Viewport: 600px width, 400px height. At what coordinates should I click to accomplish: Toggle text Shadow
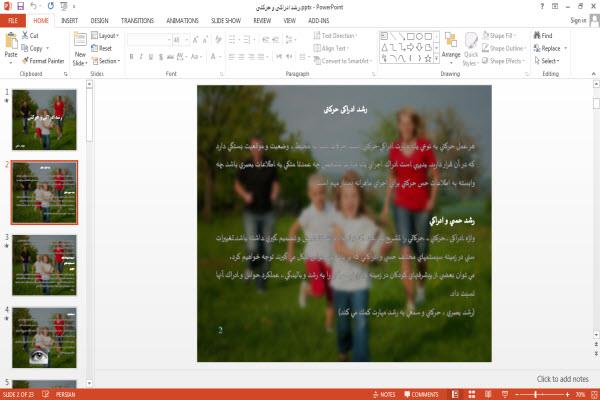click(x=161, y=57)
